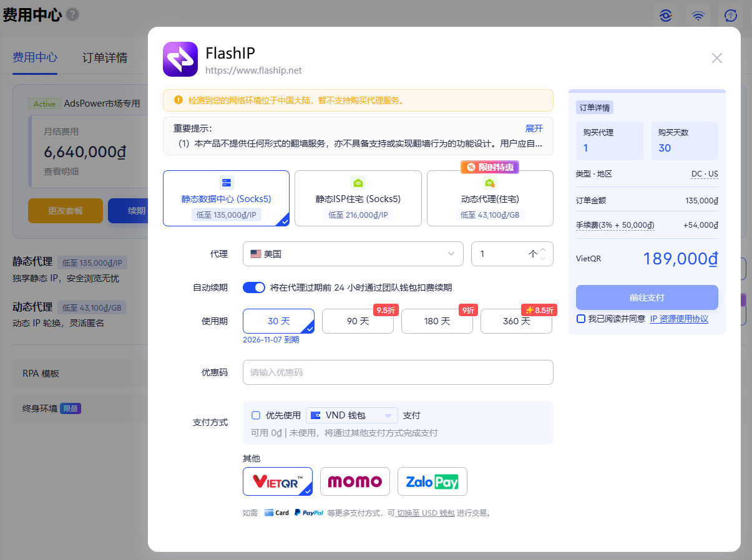Click the 静态代理 heading in background

click(x=32, y=262)
